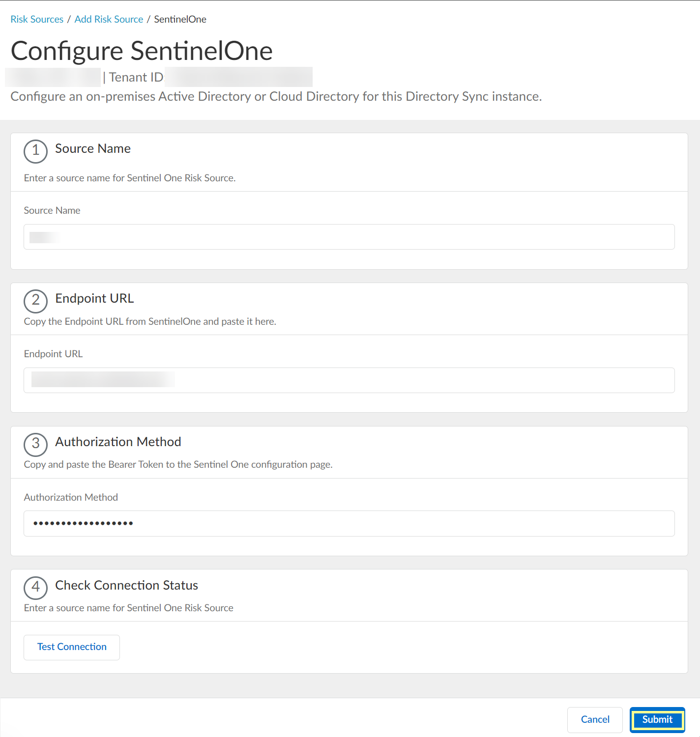
Task: Go back to Risk Sources breadcrumb
Action: (37, 19)
